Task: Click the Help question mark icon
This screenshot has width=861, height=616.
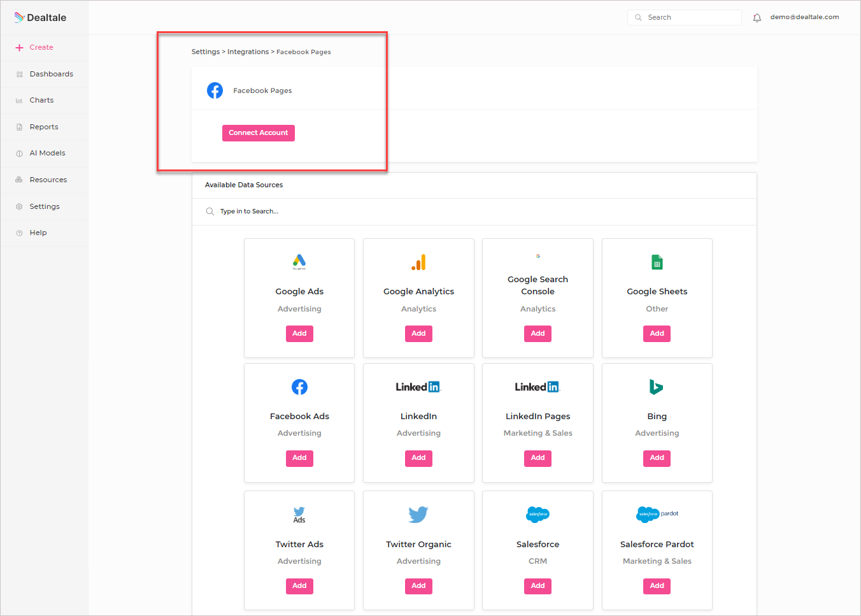Action: pyautogui.click(x=19, y=233)
